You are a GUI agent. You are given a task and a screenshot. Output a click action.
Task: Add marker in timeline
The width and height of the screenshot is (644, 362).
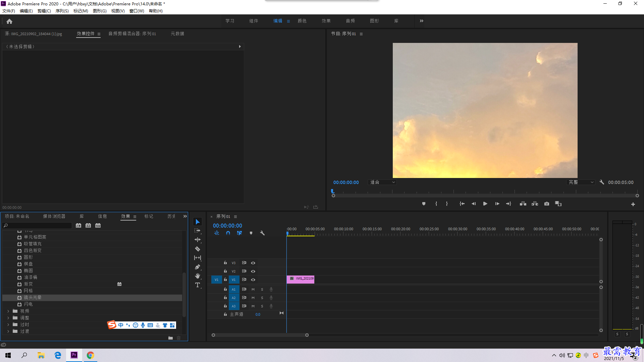point(251,233)
